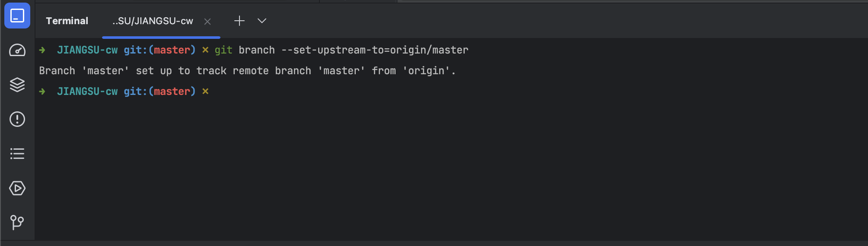Image resolution: width=868 pixels, height=246 pixels.
Task: Click the red master branch name in first prompt
Action: click(x=172, y=50)
